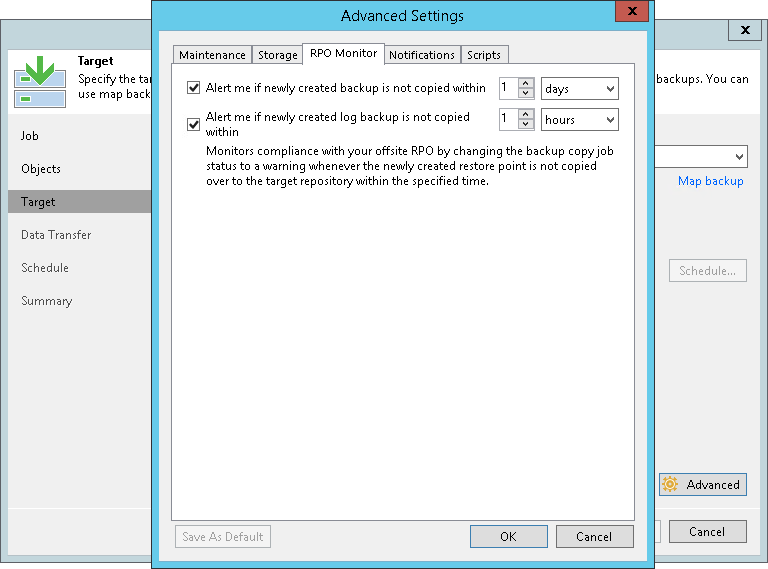The image size is (768, 569).
Task: Click OK in Advanced Settings
Action: (x=508, y=537)
